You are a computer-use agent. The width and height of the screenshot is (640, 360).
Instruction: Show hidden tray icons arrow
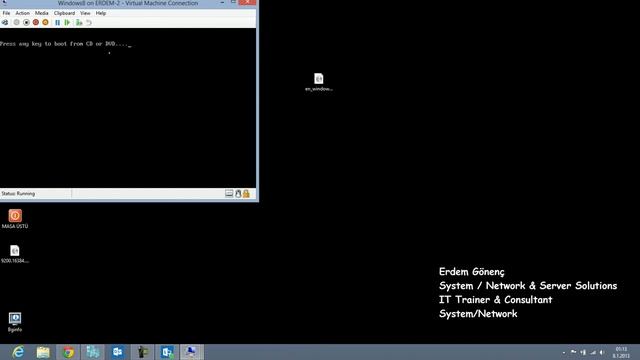pos(564,352)
